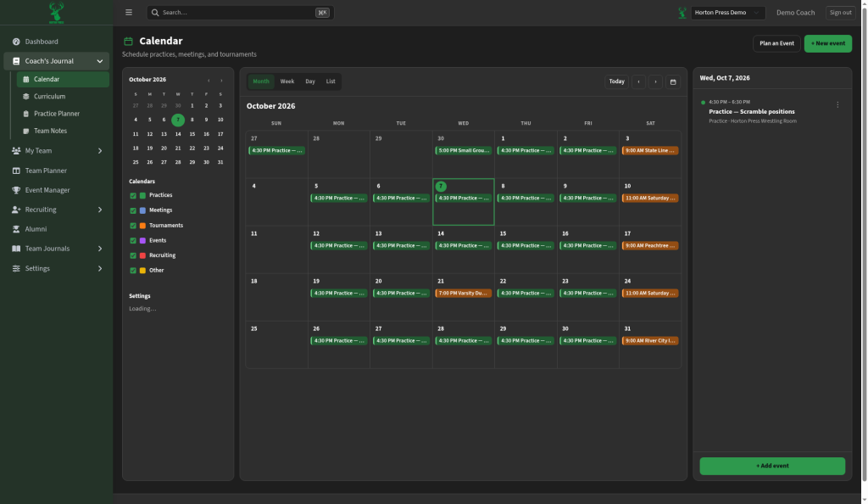Click the orange Tournaments color swatch
This screenshot has height=504, width=868.
pyautogui.click(x=142, y=226)
